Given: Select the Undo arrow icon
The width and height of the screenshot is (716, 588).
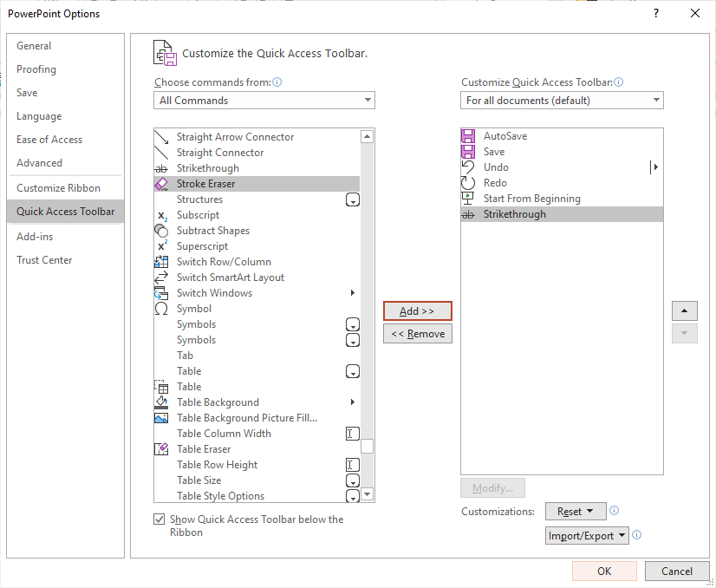Looking at the screenshot, I should [x=468, y=167].
